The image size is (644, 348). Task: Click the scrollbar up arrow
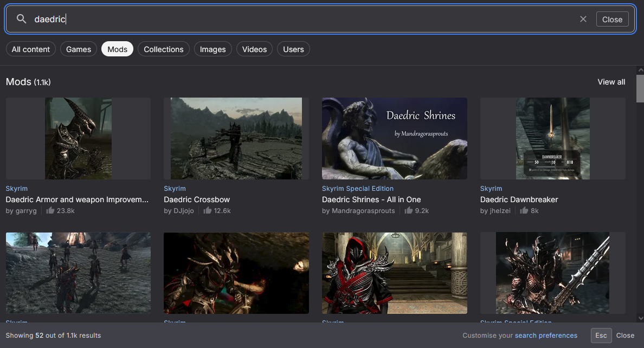coord(640,70)
